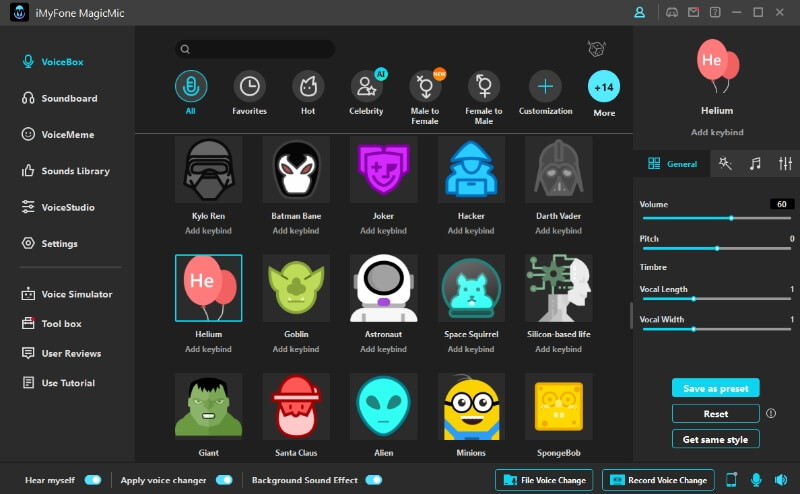Open the Celebrity AI voices category
This screenshot has width=800, height=494.
(366, 93)
